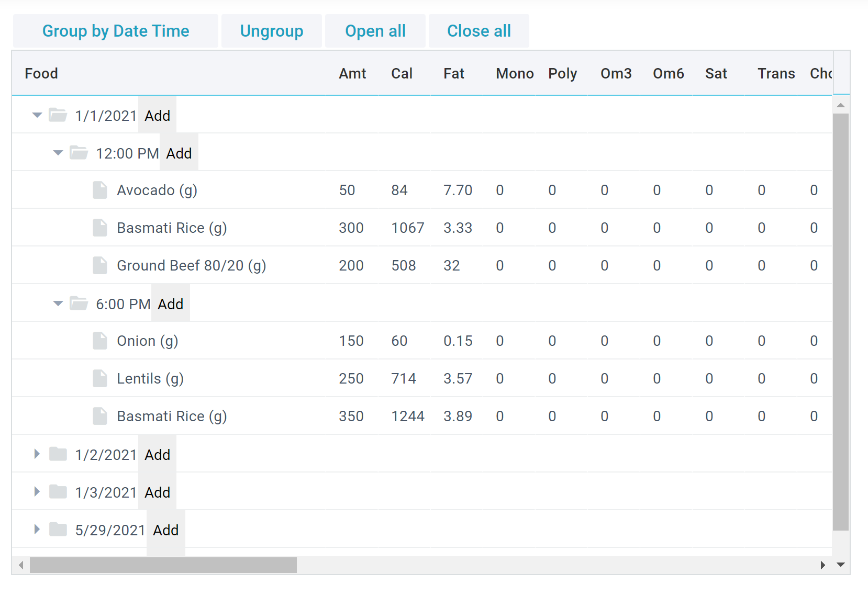Collapse the 1/1/2021 group

point(37,115)
